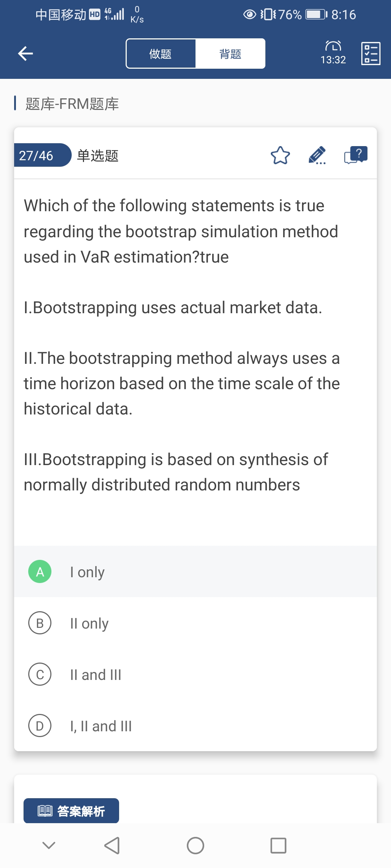Tap the 题库-FRM题库 breadcrumb title
This screenshot has width=391, height=868.
pos(72,104)
